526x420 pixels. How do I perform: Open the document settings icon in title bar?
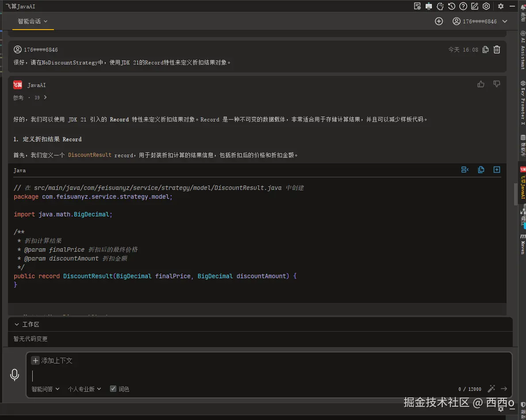(x=417, y=6)
